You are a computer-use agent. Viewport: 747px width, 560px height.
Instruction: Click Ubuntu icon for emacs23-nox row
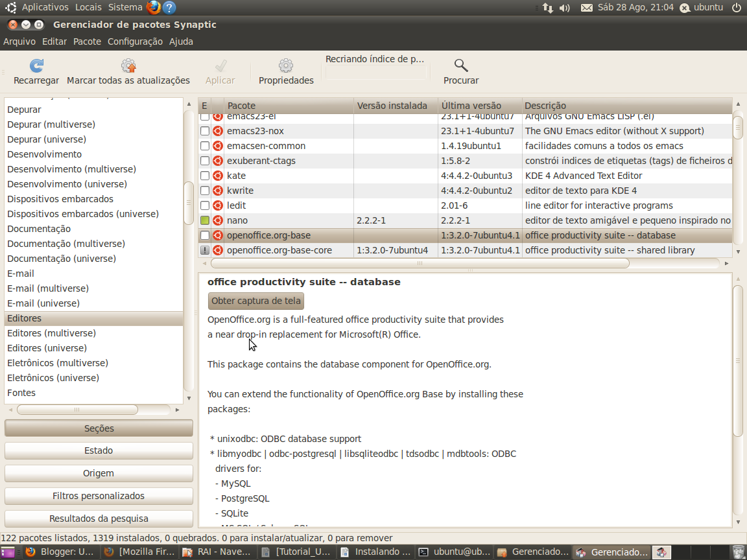(218, 131)
